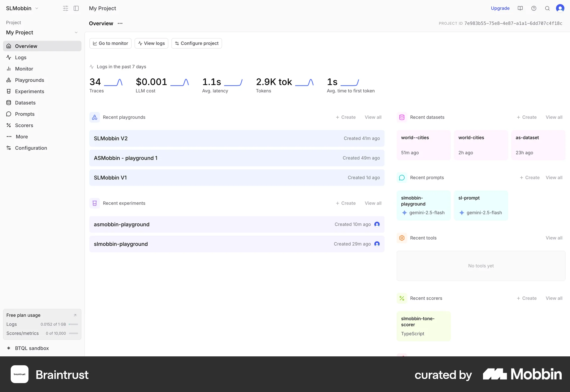Image resolution: width=570 pixels, height=392 pixels.
Task: Toggle the sidebar collapse icon
Action: (x=76, y=8)
